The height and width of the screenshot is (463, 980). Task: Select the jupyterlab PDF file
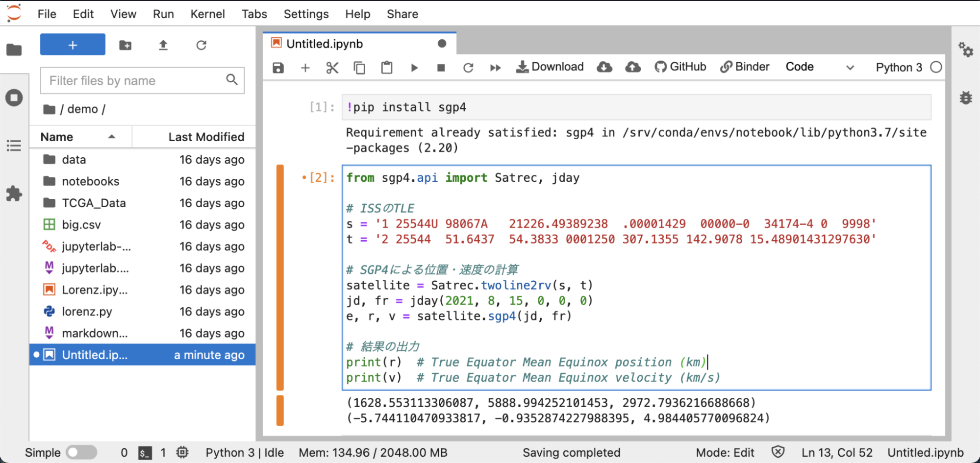point(142,246)
